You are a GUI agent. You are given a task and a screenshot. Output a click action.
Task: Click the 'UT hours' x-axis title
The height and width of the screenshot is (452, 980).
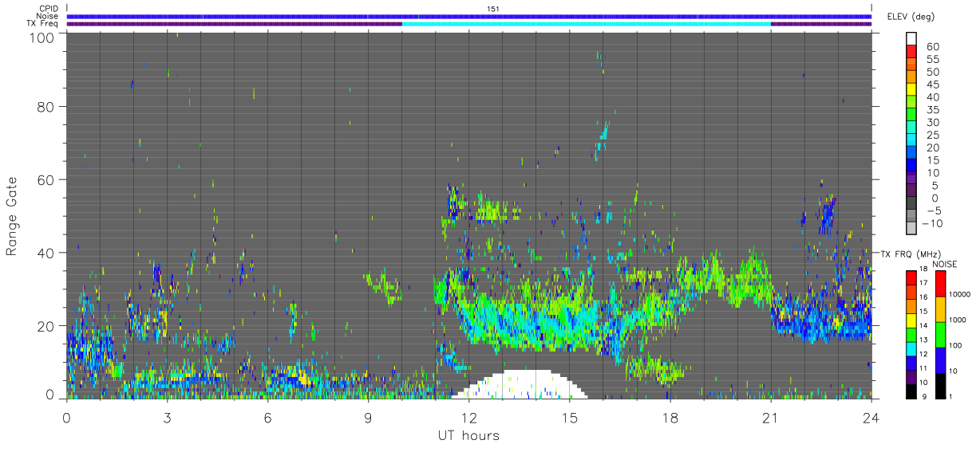[x=468, y=435]
